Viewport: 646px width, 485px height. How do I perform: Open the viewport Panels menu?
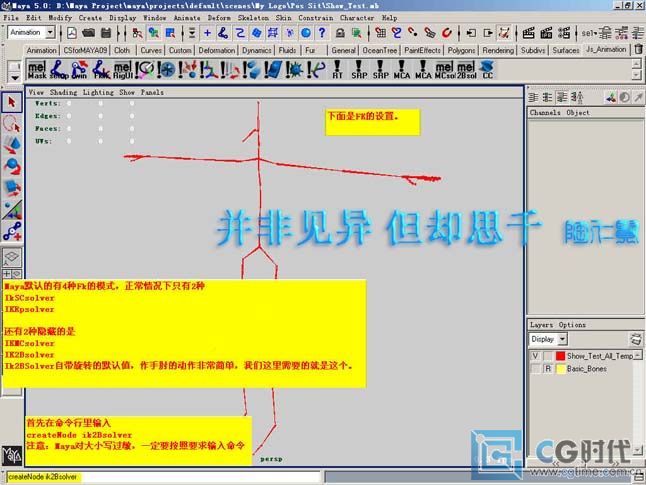click(x=152, y=92)
